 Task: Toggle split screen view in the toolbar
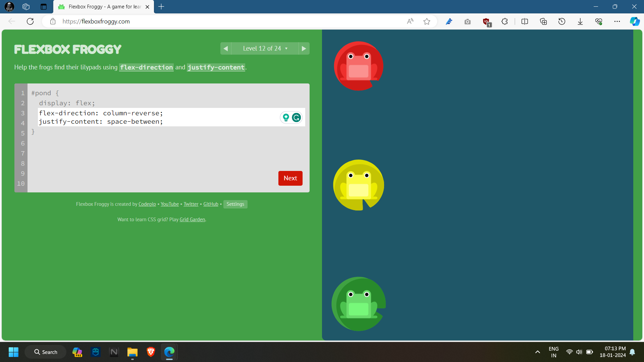tap(525, 21)
